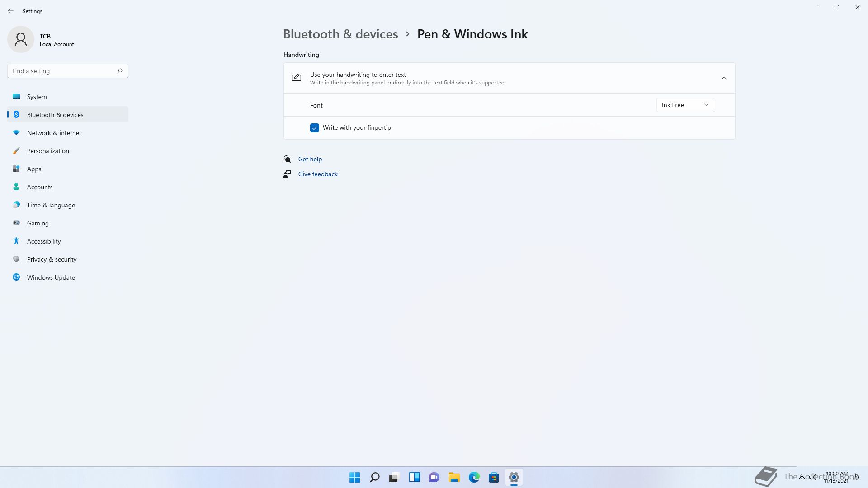Open taskbar Search
Screen dimensions: 868x488
point(375,477)
